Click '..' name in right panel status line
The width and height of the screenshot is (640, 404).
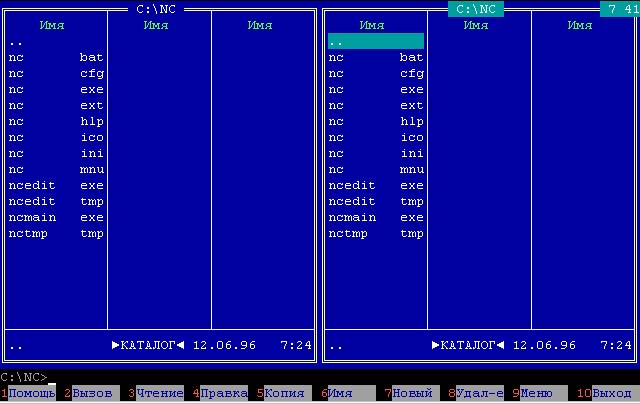[x=336, y=347]
